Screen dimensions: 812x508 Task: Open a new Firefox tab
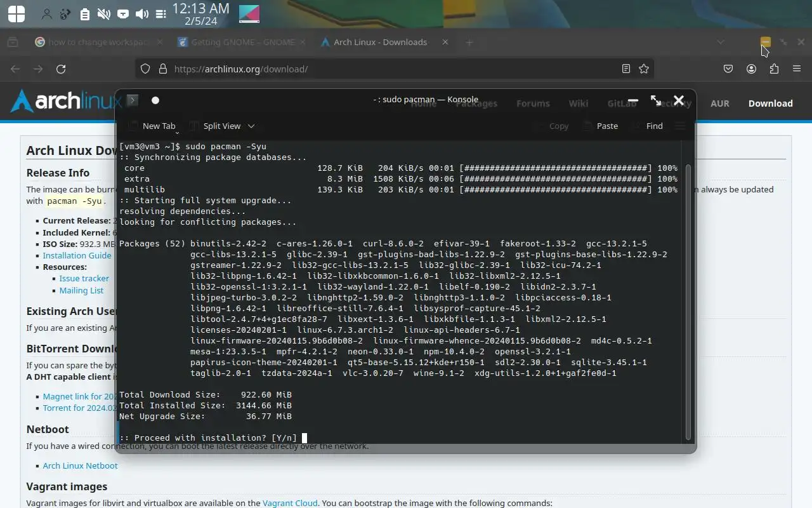(x=469, y=42)
